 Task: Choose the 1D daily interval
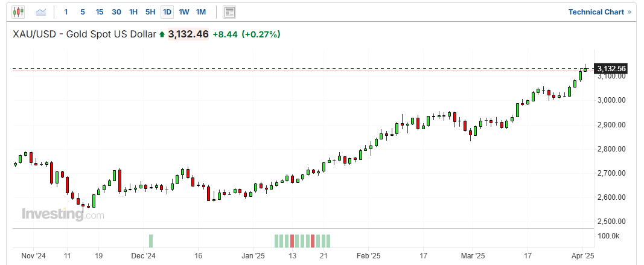167,11
